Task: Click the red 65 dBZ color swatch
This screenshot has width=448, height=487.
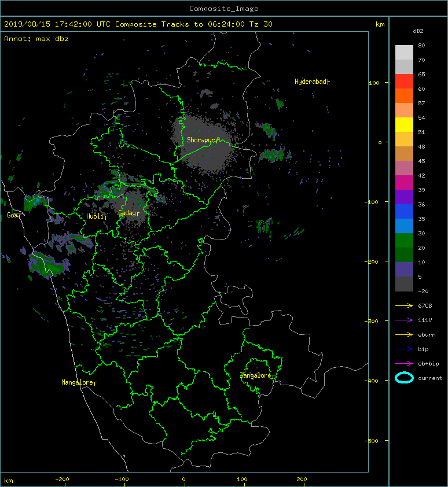Action: click(x=404, y=82)
